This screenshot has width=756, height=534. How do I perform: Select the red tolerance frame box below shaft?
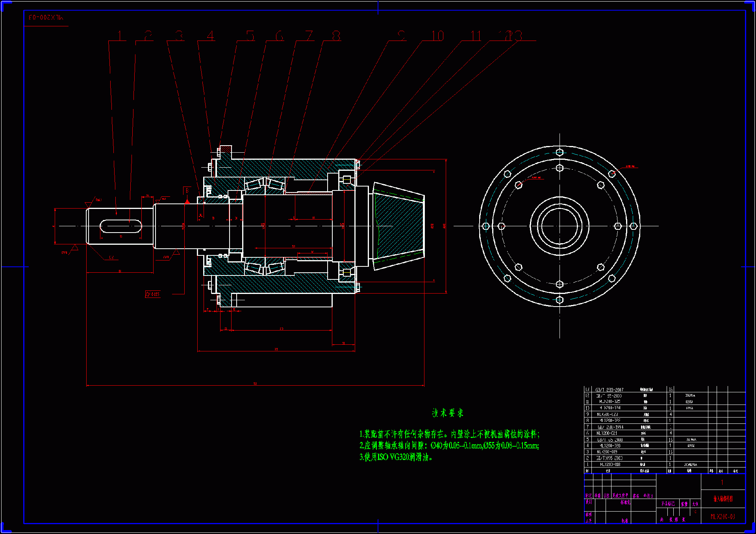pos(153,294)
